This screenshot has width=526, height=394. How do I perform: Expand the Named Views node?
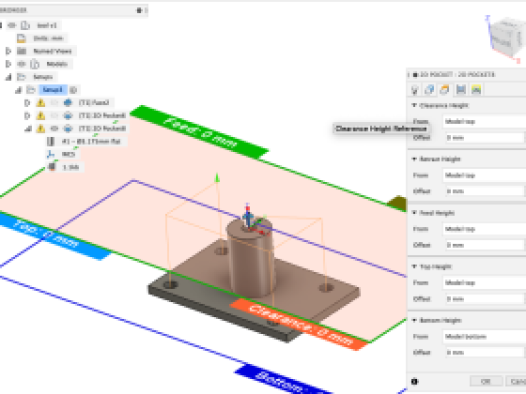coord(8,51)
